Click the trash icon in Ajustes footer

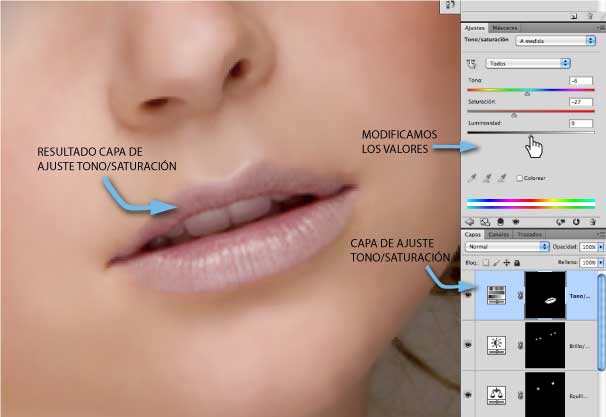point(592,222)
